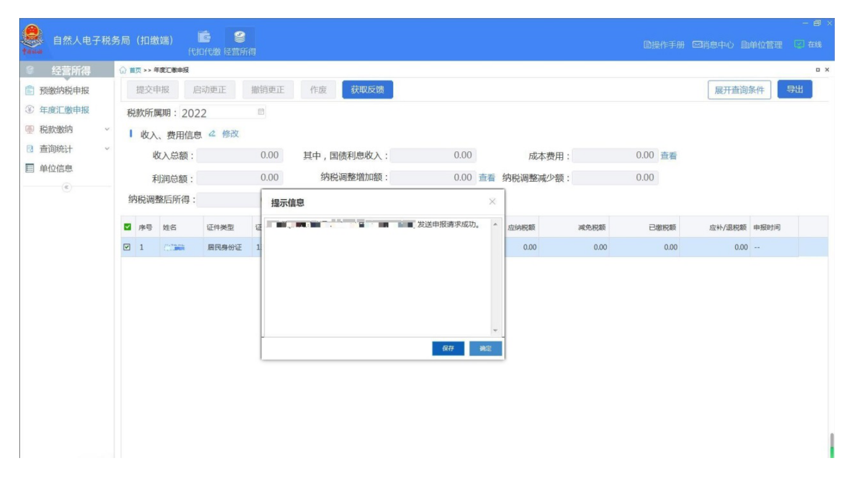The image size is (868, 504).
Task: Expand the 查询统计 sidebar group
Action: tap(67, 149)
